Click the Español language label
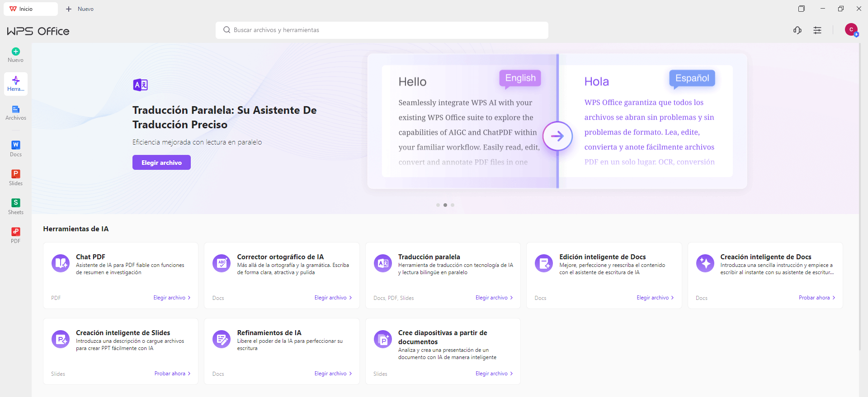The height and width of the screenshot is (397, 868). [x=692, y=78]
